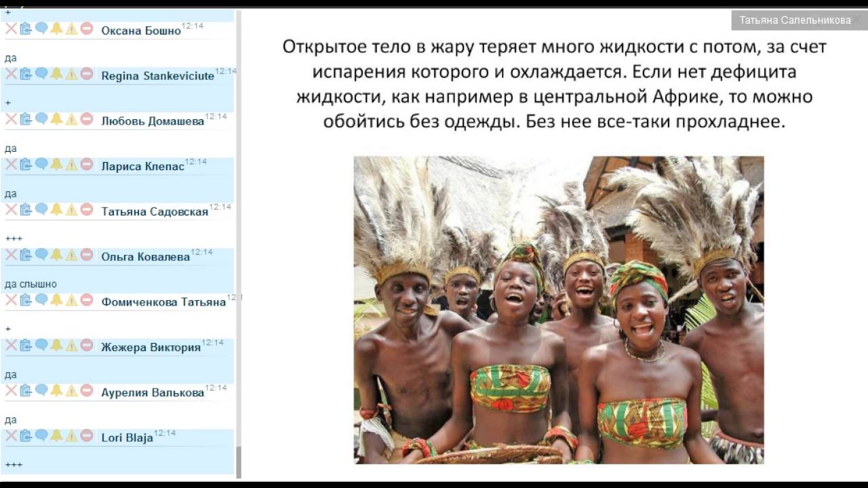Click red X icon beside Regina Stankeviciute
This screenshot has height=488, width=868.
pyautogui.click(x=11, y=74)
